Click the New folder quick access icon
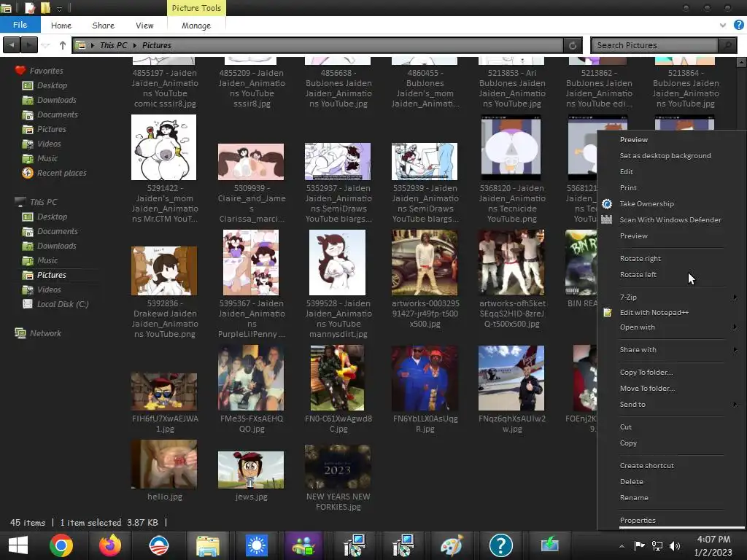The width and height of the screenshot is (747, 560). click(x=45, y=8)
